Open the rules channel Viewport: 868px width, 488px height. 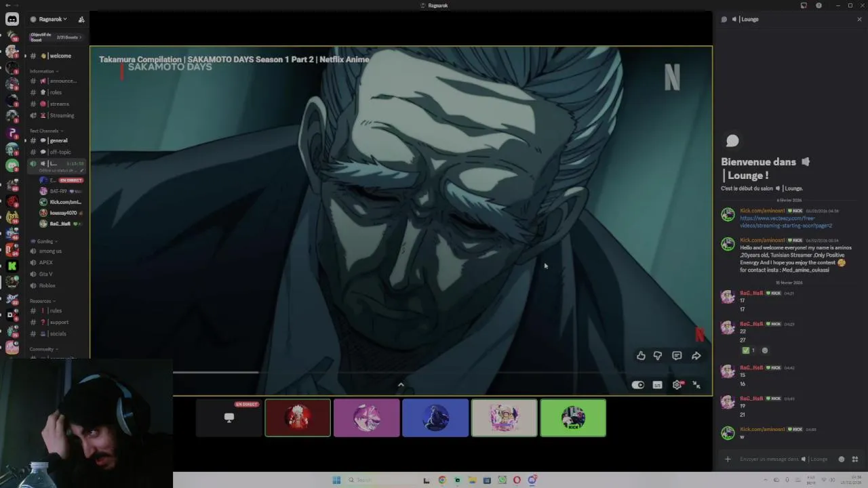57,310
